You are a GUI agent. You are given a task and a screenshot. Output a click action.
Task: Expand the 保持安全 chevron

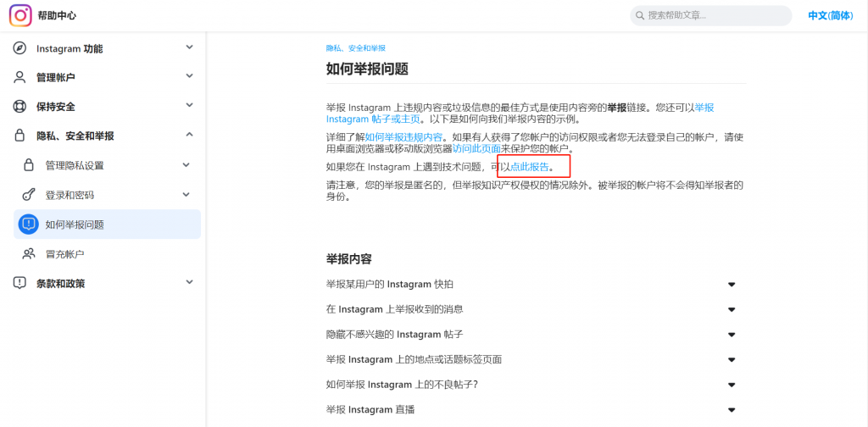pyautogui.click(x=189, y=104)
